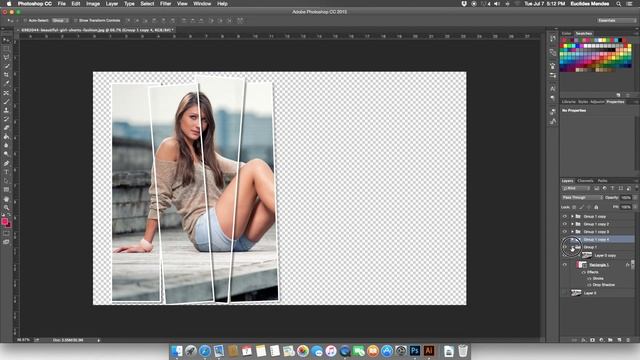
Task: Select the Eraser tool
Action: click(6, 128)
